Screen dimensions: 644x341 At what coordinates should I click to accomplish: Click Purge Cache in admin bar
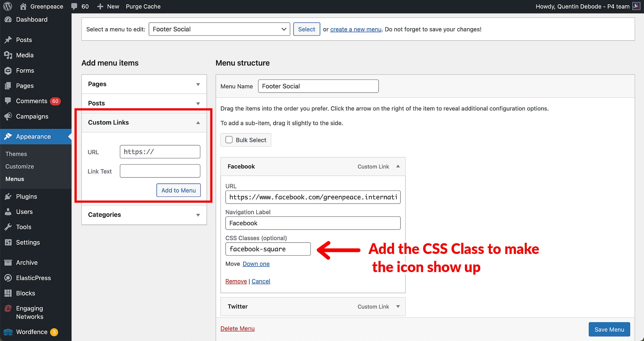tap(143, 7)
